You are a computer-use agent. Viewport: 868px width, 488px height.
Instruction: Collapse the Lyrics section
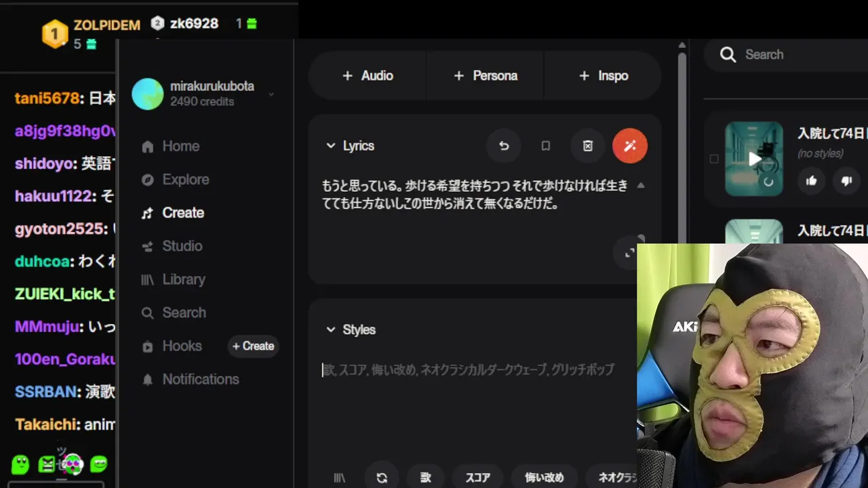[331, 146]
